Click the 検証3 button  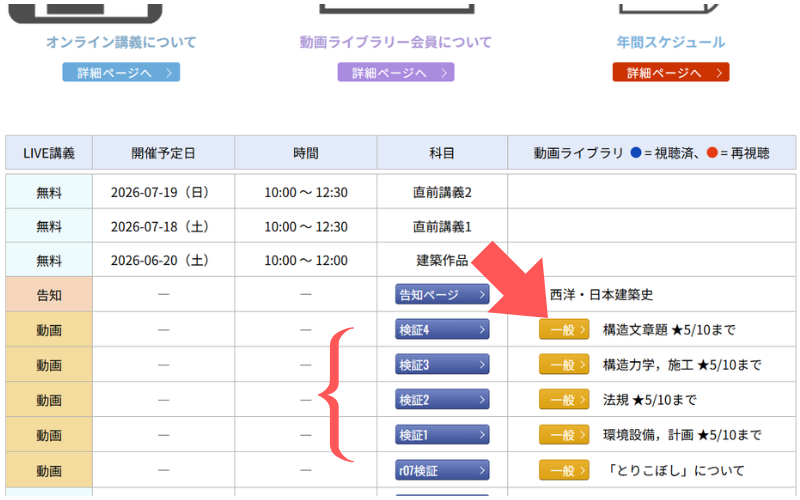click(x=442, y=365)
